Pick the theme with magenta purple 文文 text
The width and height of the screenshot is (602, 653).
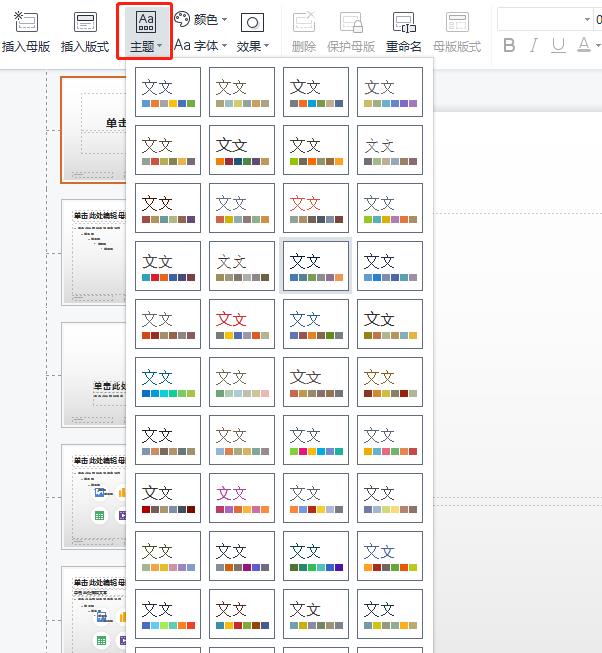tap(242, 498)
